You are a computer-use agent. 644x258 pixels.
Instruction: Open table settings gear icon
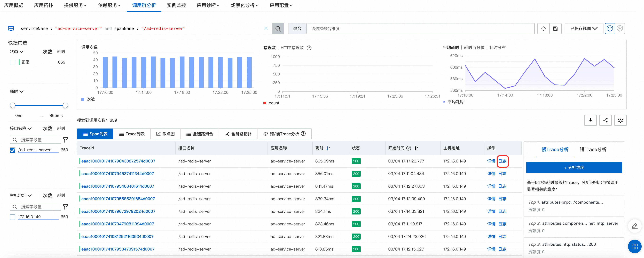[620, 120]
